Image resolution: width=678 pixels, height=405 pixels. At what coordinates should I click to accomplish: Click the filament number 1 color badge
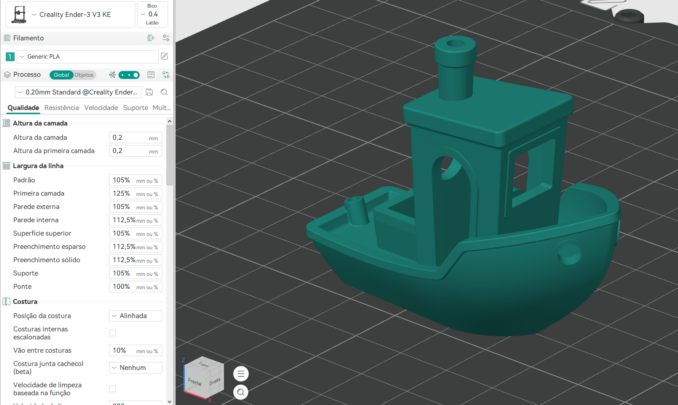tap(10, 57)
